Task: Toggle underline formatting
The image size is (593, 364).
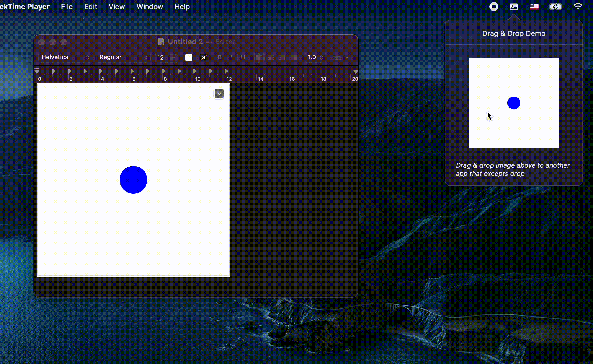Action: (243, 57)
